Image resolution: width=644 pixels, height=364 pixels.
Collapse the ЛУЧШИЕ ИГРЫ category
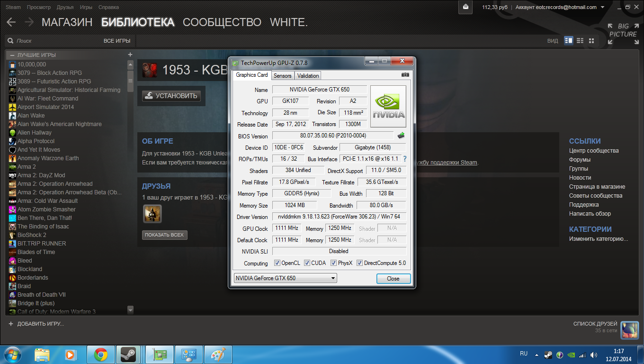tap(12, 55)
